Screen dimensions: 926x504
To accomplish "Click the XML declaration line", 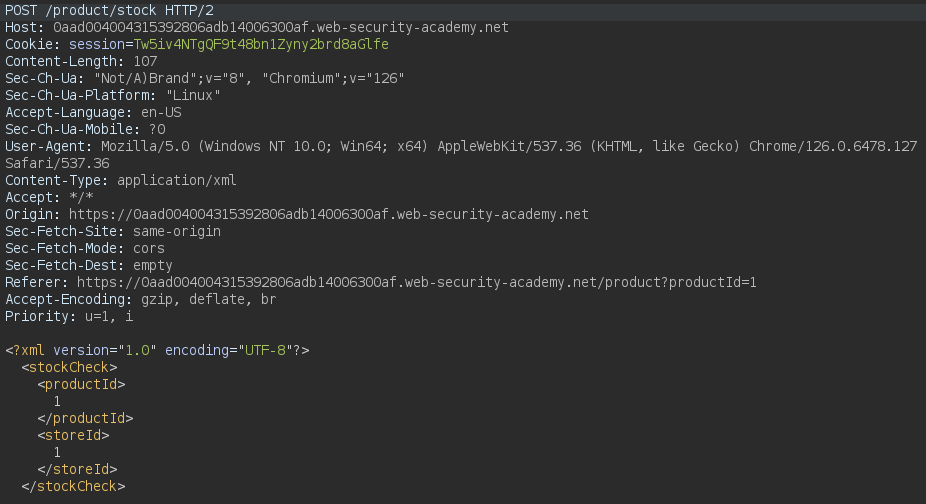I will (157, 350).
